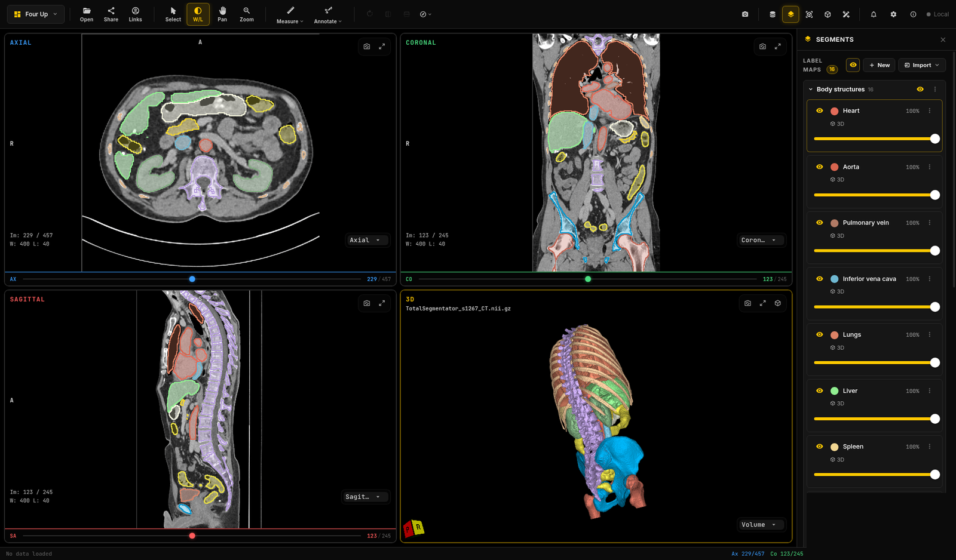Screen dimensions: 956x560
Task: Open the Measure tools dropdown
Action: pos(290,14)
